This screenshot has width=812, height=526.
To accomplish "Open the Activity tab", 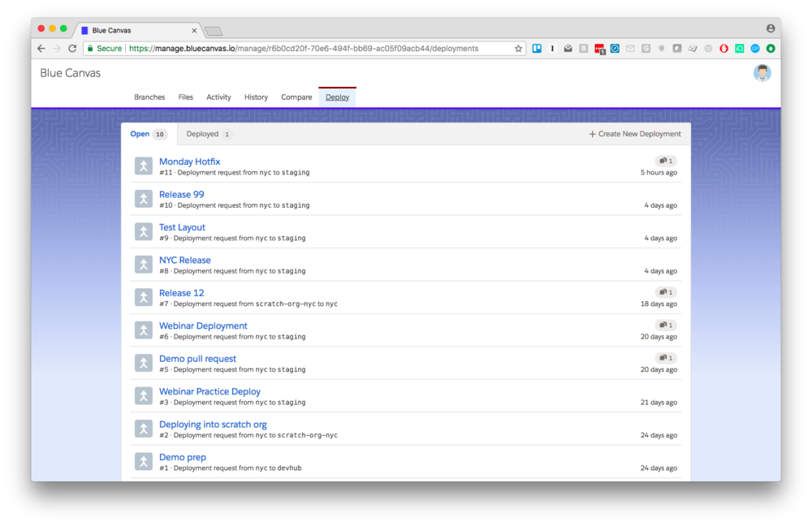I will pos(218,97).
